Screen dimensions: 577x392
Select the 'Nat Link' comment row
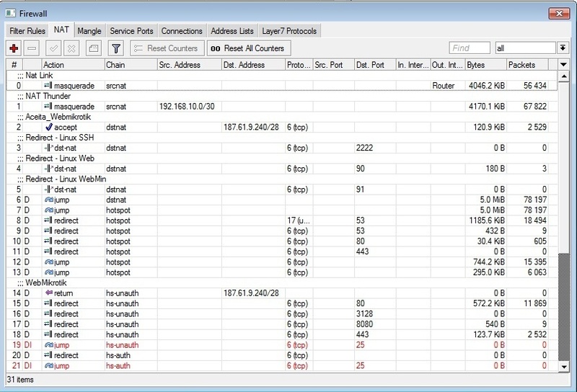click(x=282, y=75)
